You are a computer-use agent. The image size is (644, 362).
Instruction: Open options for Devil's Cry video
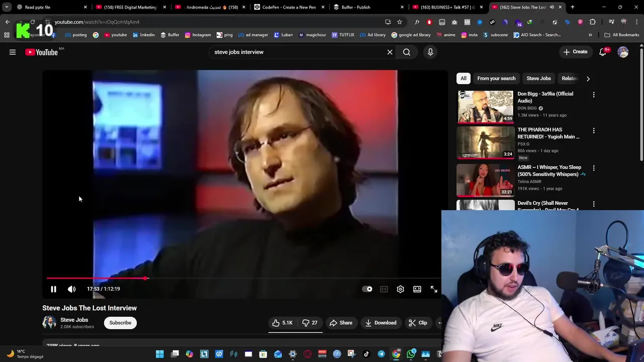(594, 204)
